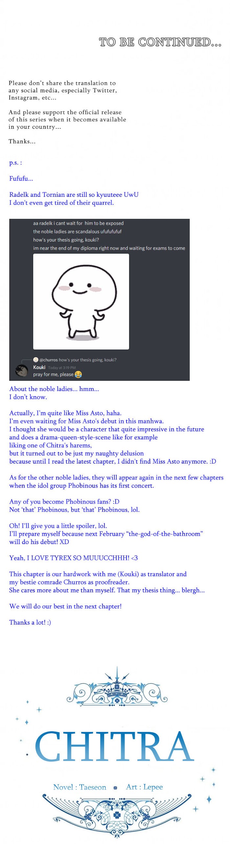Screen dimensions: 230x868
Task: Click the laughing-crying emoji in Kouki's message
Action: click(78, 374)
